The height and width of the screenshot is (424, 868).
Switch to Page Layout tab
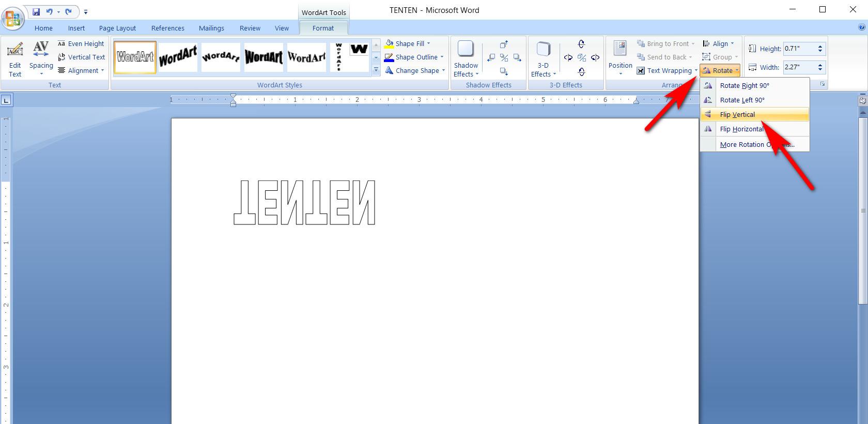117,28
